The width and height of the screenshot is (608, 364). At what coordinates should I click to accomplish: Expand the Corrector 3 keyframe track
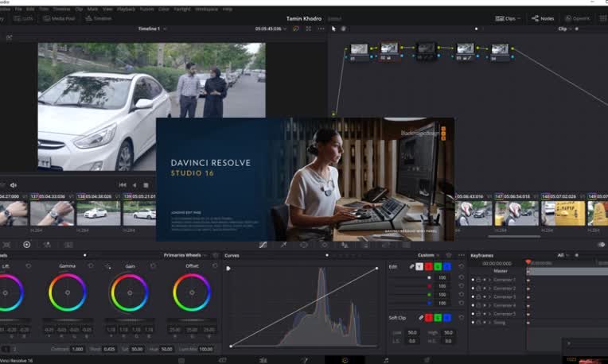click(x=489, y=296)
